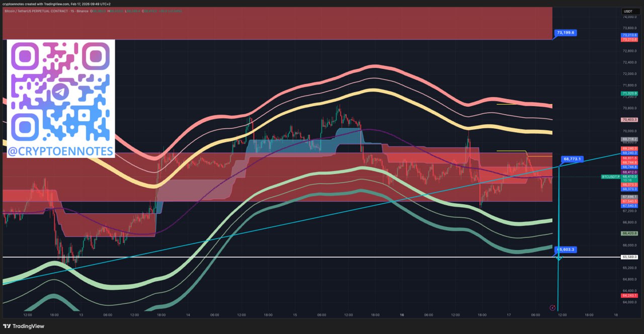The width and height of the screenshot is (644, 334).
Task: Click the red 64,243.1 price label
Action: 629,296
